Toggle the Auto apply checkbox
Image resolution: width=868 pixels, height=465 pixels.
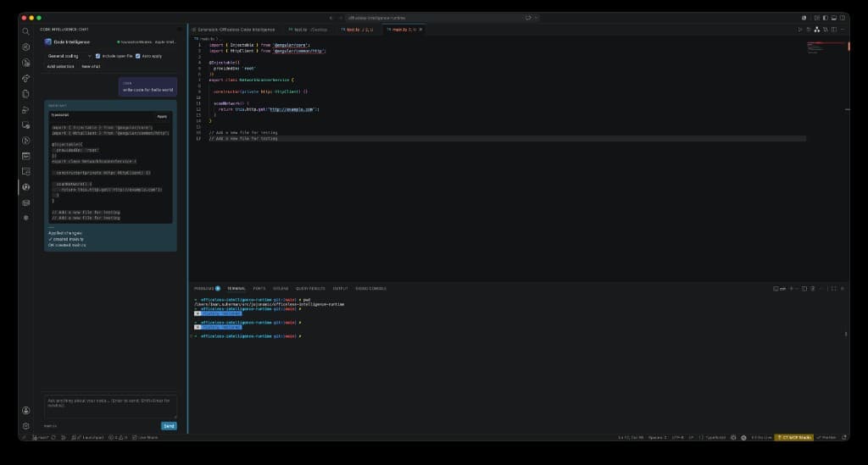(x=138, y=56)
